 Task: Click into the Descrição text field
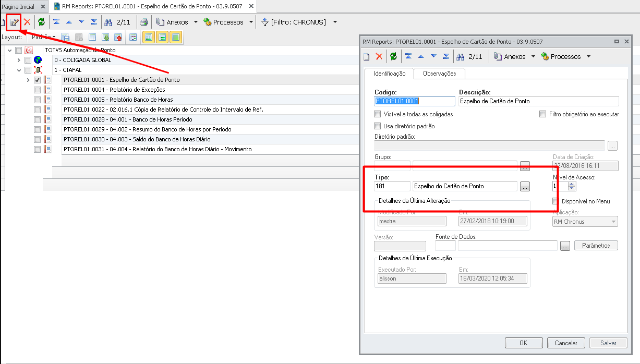pos(538,101)
